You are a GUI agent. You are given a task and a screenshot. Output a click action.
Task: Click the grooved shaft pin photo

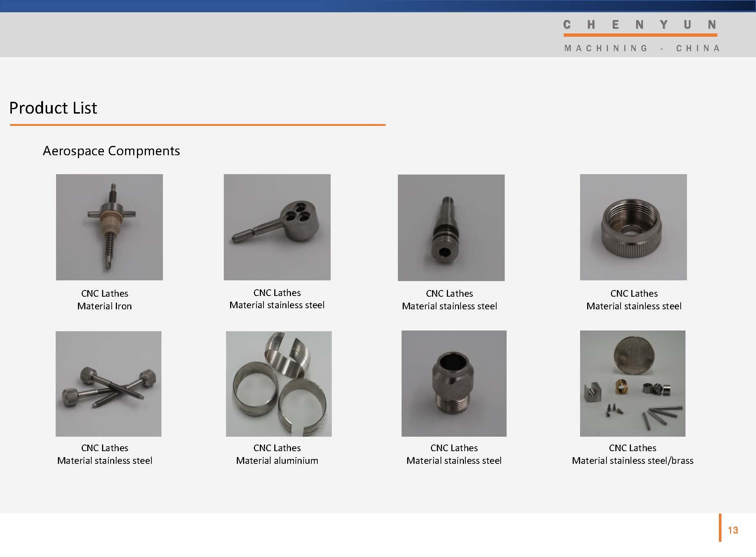coord(451,227)
